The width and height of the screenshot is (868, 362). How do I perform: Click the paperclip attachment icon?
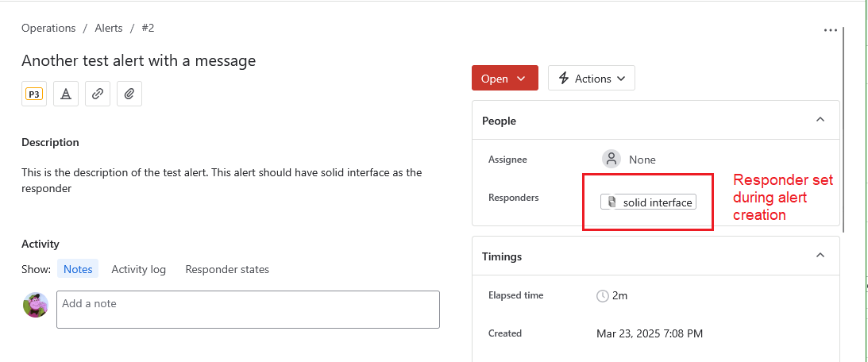coord(129,94)
